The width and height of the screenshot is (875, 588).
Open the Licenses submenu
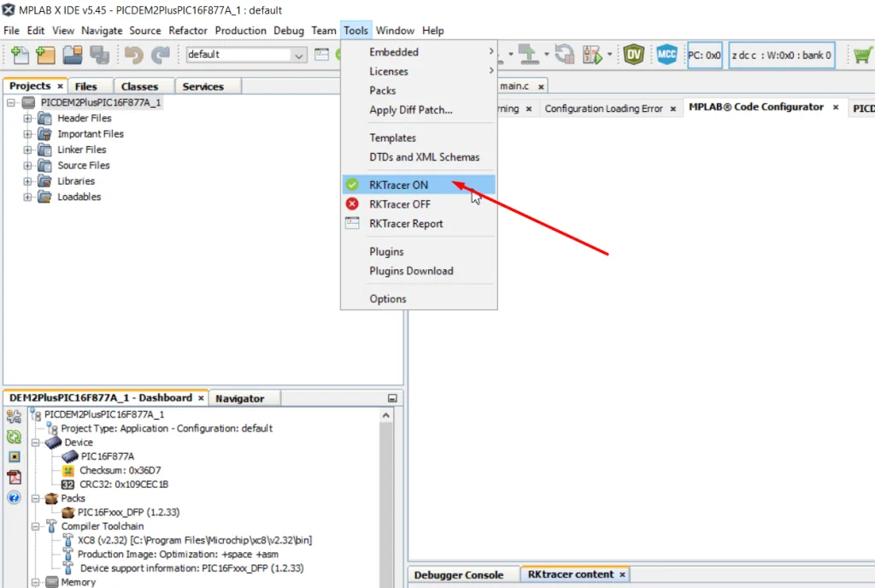(x=419, y=72)
